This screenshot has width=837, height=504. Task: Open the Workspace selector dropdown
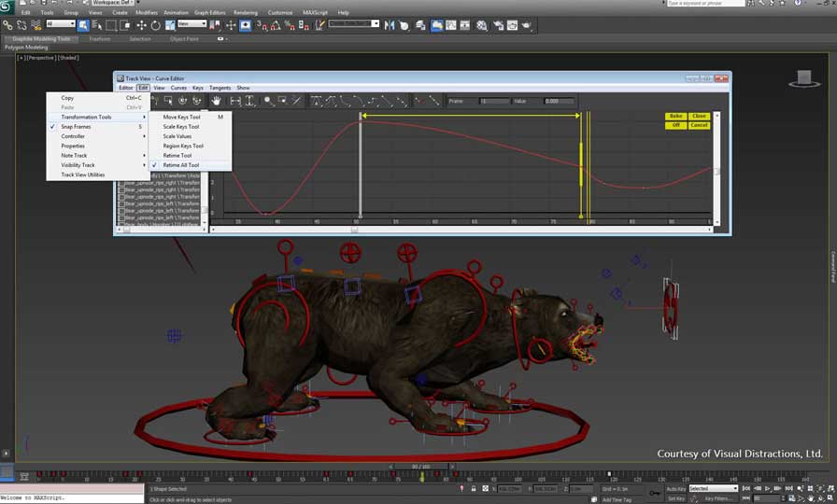click(x=113, y=3)
